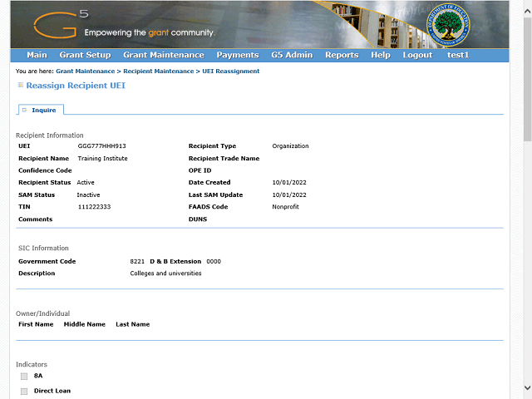Viewport: 532px width, 399px height.
Task: Follow Grant Maintenance breadcrumb link
Action: tap(85, 71)
